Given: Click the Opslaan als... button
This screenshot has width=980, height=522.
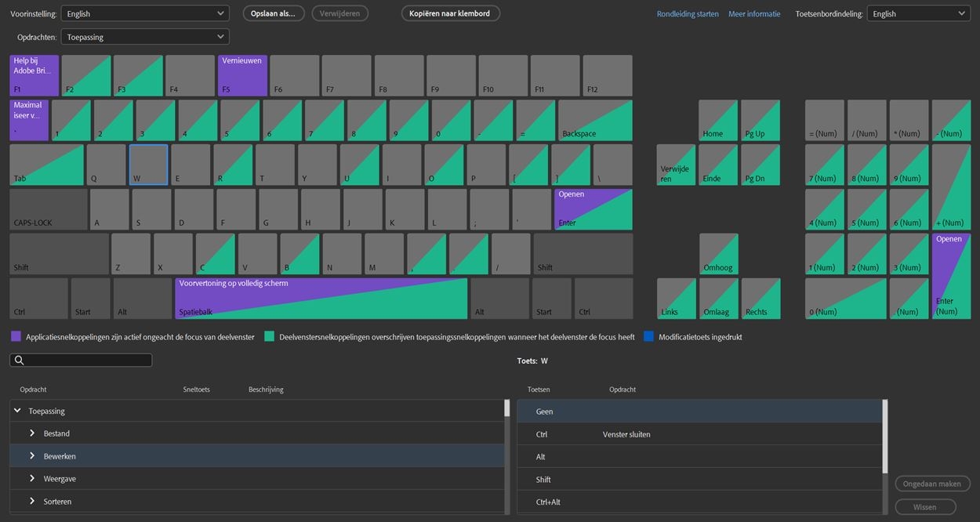Looking at the screenshot, I should click(x=273, y=13).
